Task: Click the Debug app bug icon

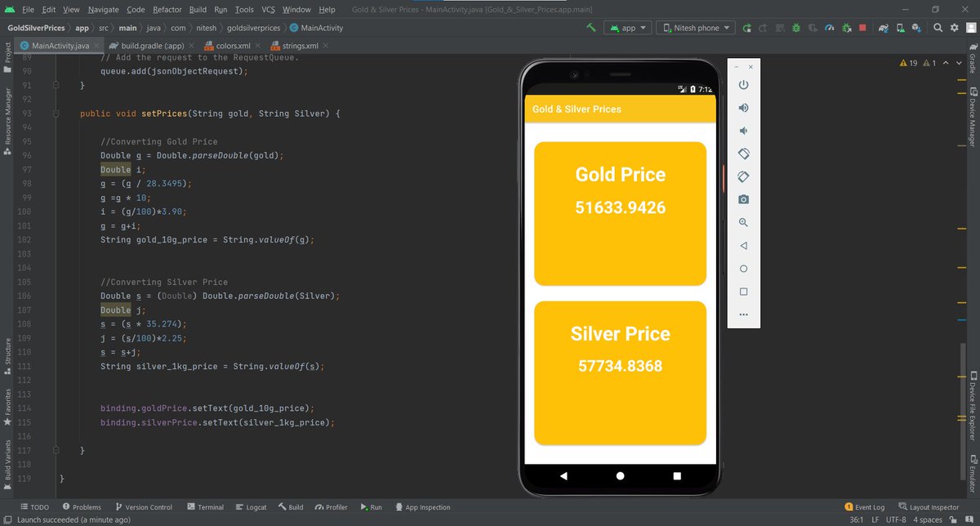Action: 796,27
